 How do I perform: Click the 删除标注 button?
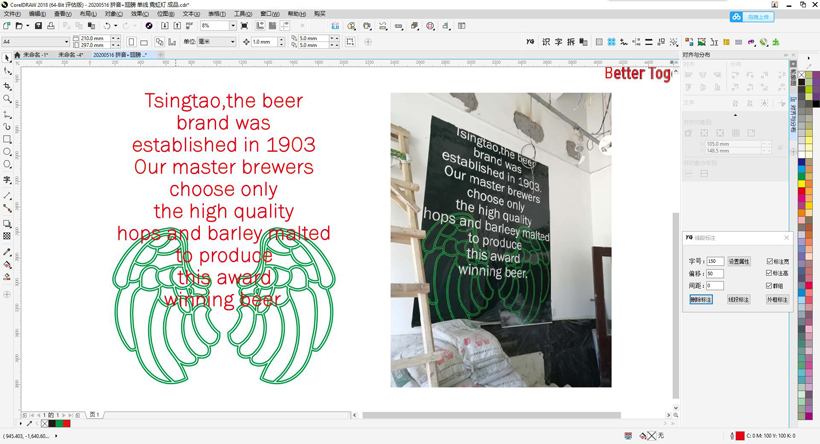(x=701, y=300)
